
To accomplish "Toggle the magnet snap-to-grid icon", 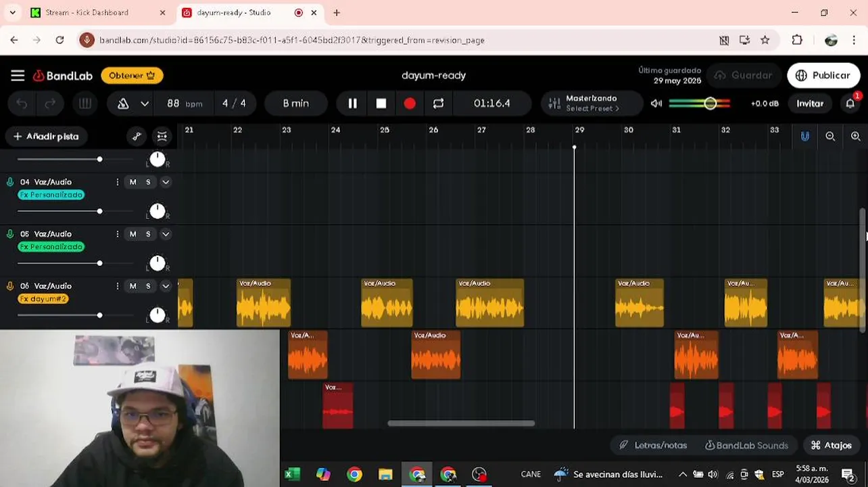I will [x=804, y=136].
